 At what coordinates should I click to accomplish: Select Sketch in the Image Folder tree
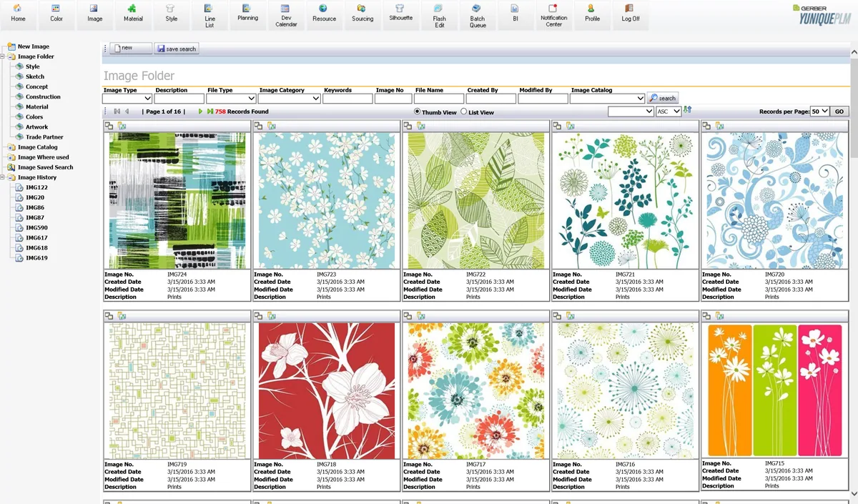click(x=34, y=76)
